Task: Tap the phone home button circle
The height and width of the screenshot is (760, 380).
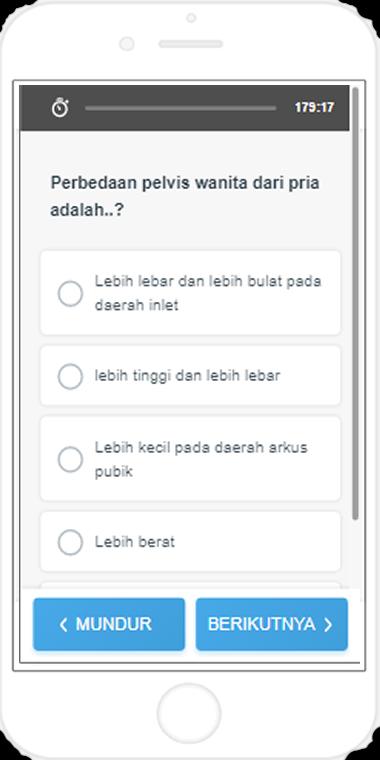Action: pyautogui.click(x=189, y=713)
